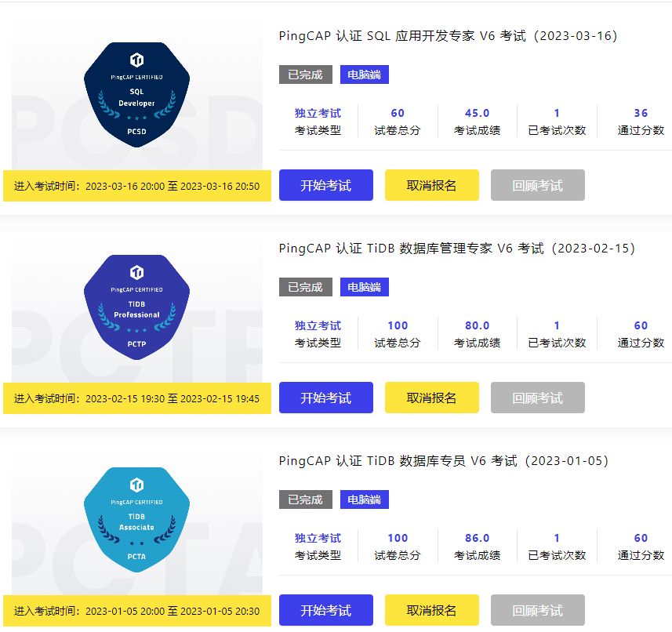
Task: Click the PCTA TiDB Associate badge icon
Action: [x=137, y=520]
